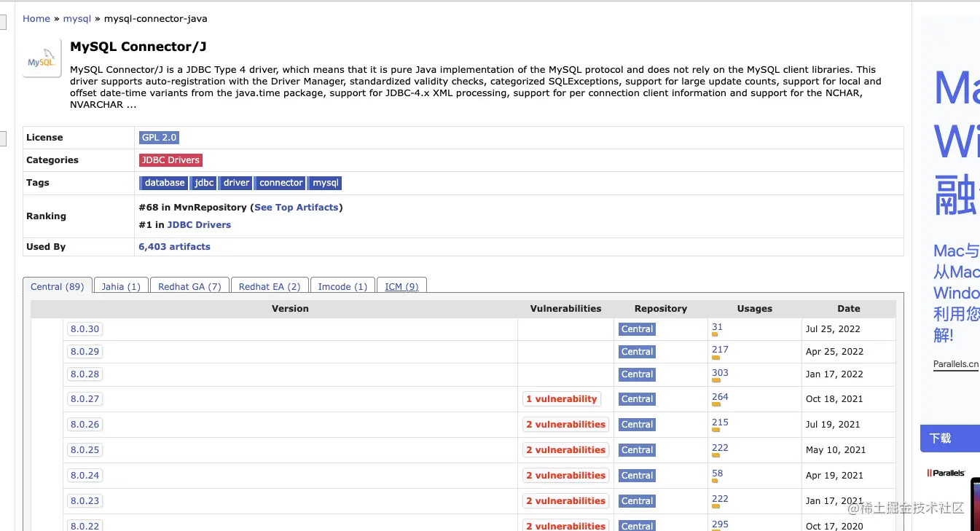The width and height of the screenshot is (980, 531).
Task: Open the 264 usages link
Action: 720,397
